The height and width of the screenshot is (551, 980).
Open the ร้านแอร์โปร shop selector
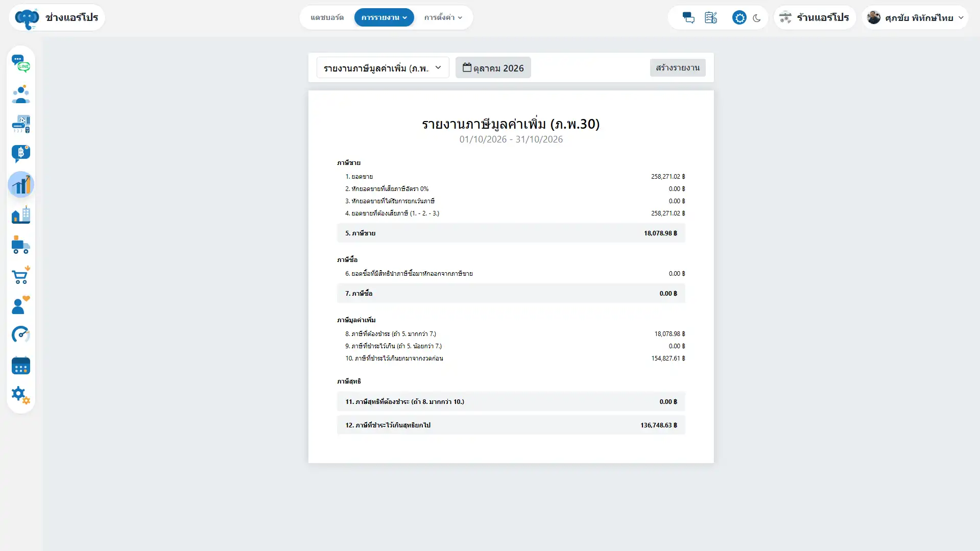click(815, 17)
